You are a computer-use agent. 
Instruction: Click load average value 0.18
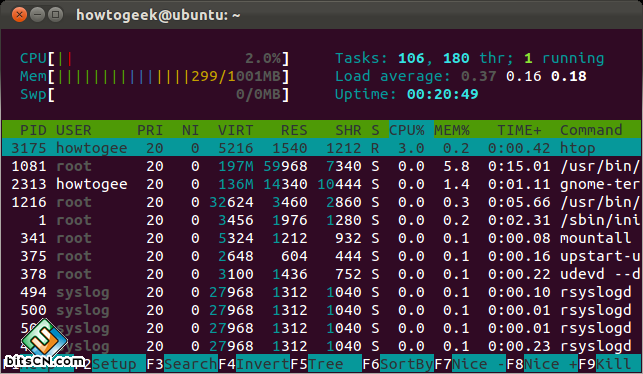(569, 76)
